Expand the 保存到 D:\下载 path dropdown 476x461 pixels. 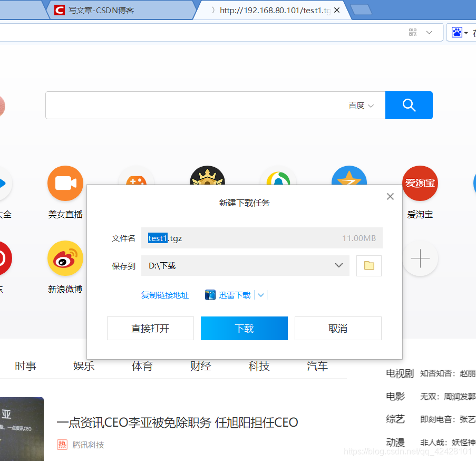(339, 265)
